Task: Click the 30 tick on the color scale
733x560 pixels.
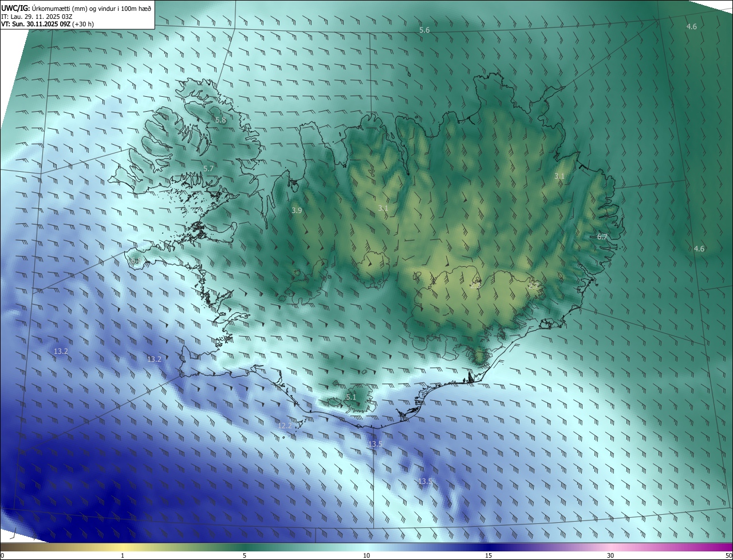Action: pyautogui.click(x=610, y=556)
